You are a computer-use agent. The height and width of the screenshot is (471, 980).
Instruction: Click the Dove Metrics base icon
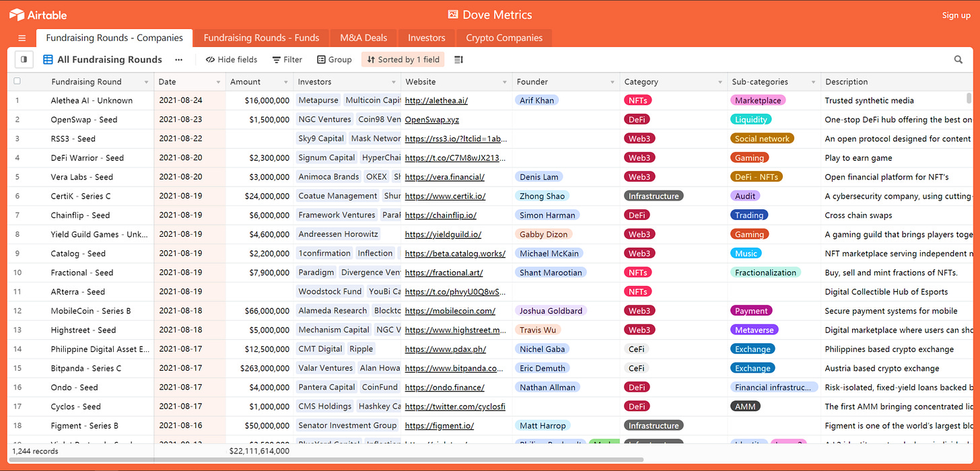[x=453, y=15]
